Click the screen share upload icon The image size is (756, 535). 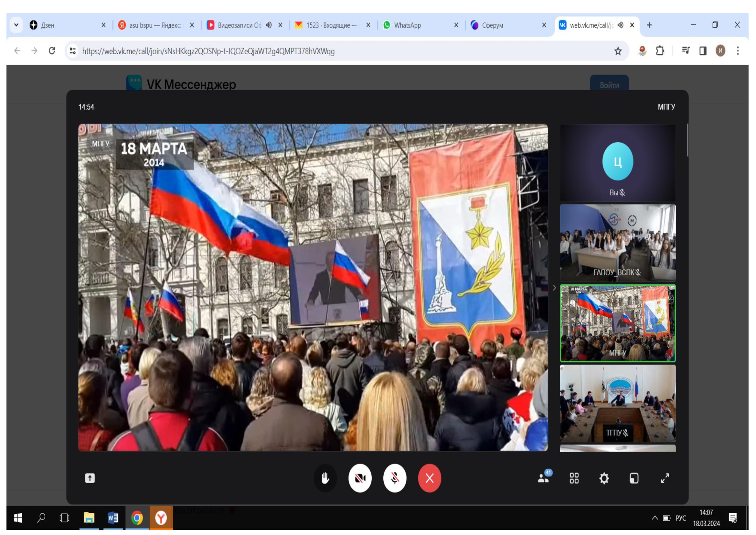[90, 478]
